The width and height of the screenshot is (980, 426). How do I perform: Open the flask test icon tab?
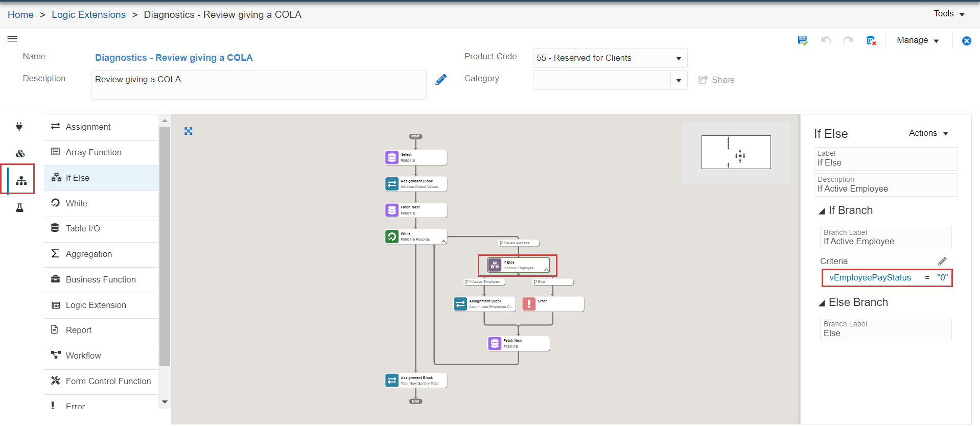(19, 207)
